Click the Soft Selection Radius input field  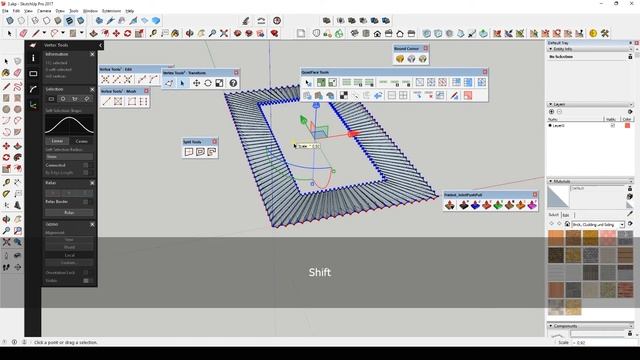69,156
